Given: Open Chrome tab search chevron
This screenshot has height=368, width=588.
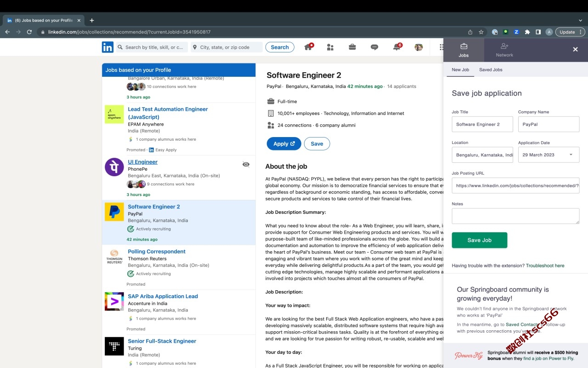Looking at the screenshot, I should [x=581, y=20].
